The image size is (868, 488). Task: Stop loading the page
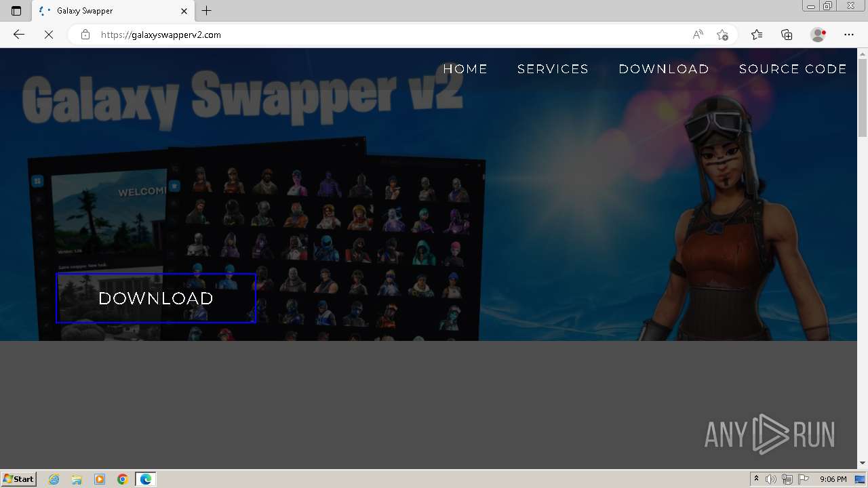click(48, 35)
